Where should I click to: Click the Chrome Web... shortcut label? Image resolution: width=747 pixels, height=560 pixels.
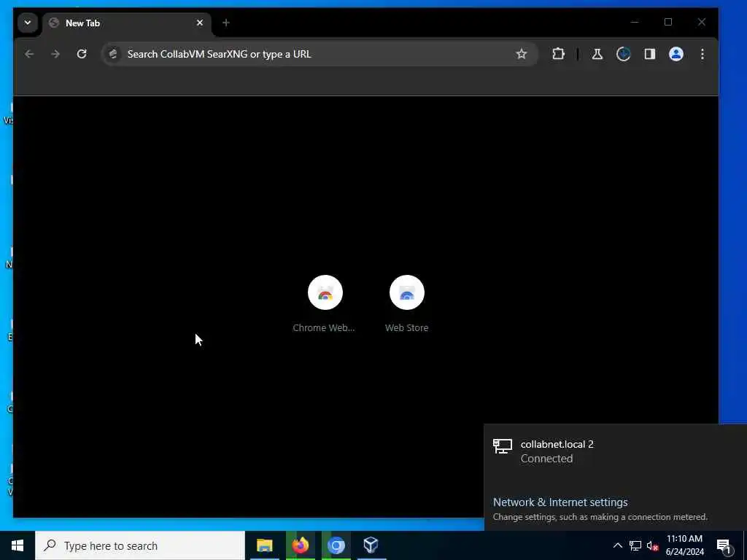click(x=323, y=327)
